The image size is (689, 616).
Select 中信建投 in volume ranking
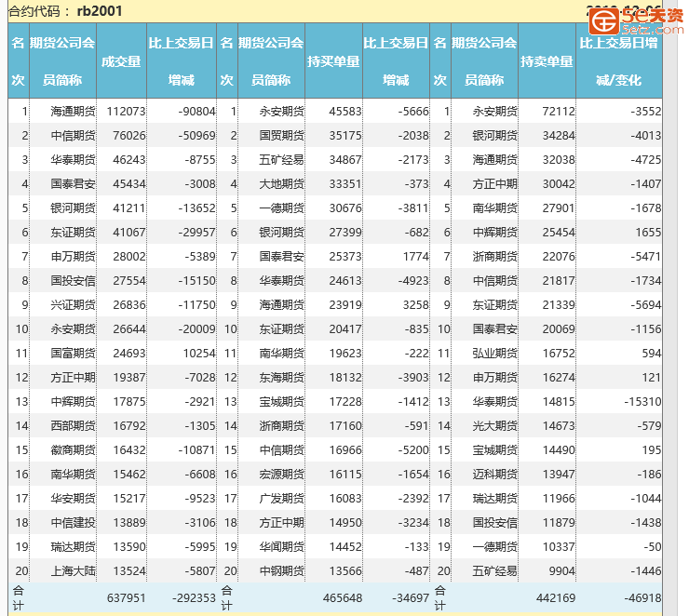[x=73, y=522]
